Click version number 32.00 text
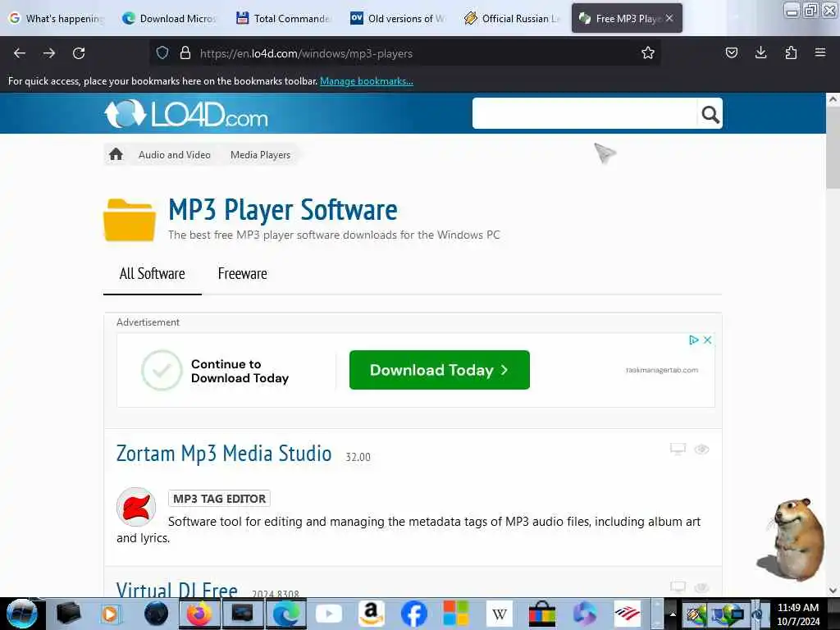This screenshot has width=840, height=630. pos(358,457)
